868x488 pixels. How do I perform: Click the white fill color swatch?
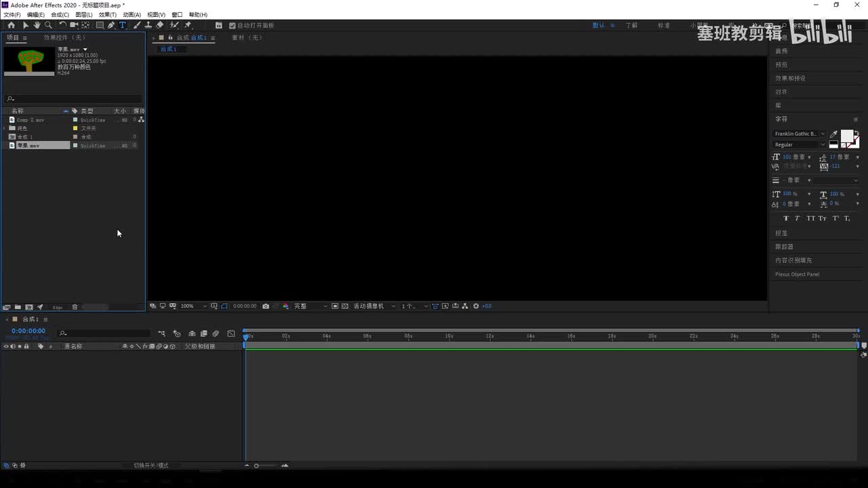click(x=847, y=136)
